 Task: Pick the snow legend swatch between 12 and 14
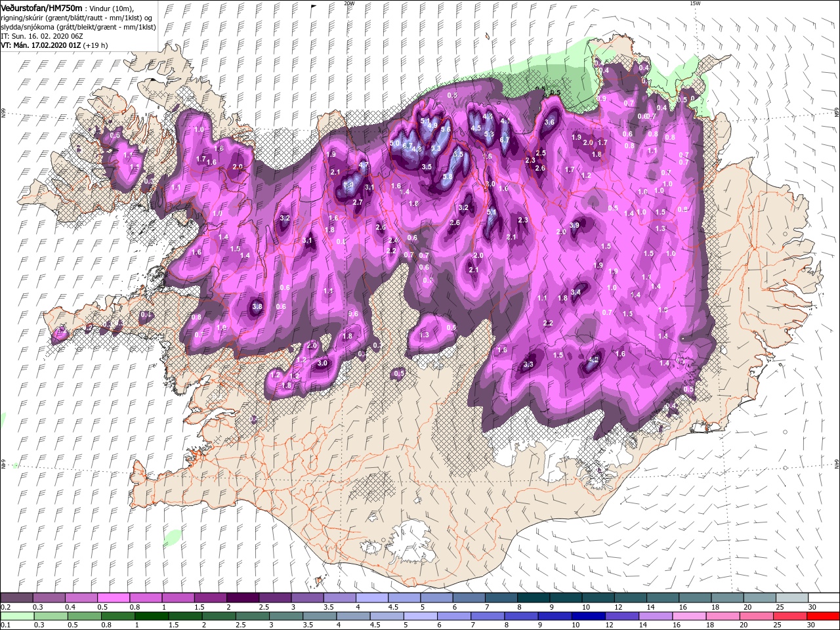click(x=631, y=598)
